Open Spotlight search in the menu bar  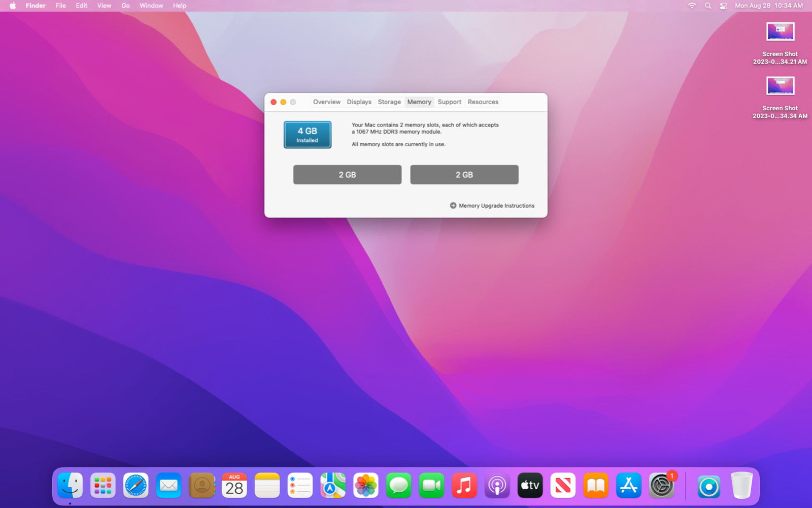[x=708, y=6]
